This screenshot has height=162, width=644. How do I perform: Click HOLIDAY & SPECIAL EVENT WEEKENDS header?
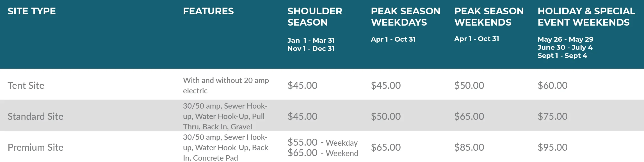[x=586, y=17]
